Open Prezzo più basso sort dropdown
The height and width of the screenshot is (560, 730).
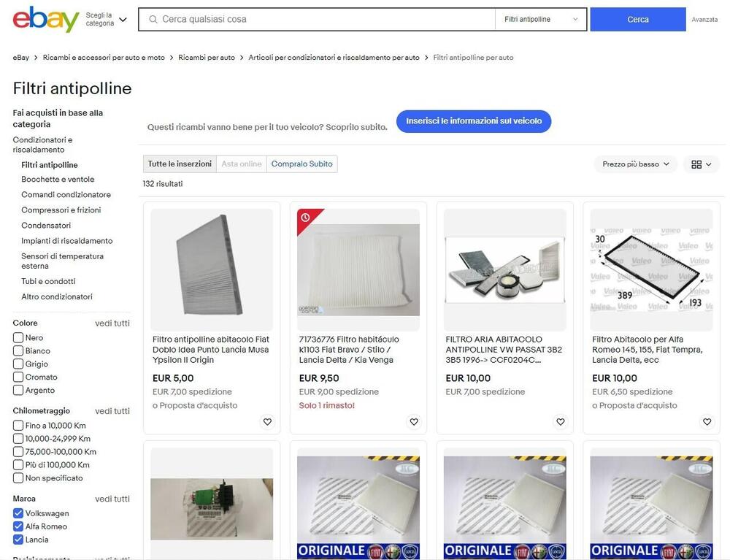pyautogui.click(x=636, y=164)
